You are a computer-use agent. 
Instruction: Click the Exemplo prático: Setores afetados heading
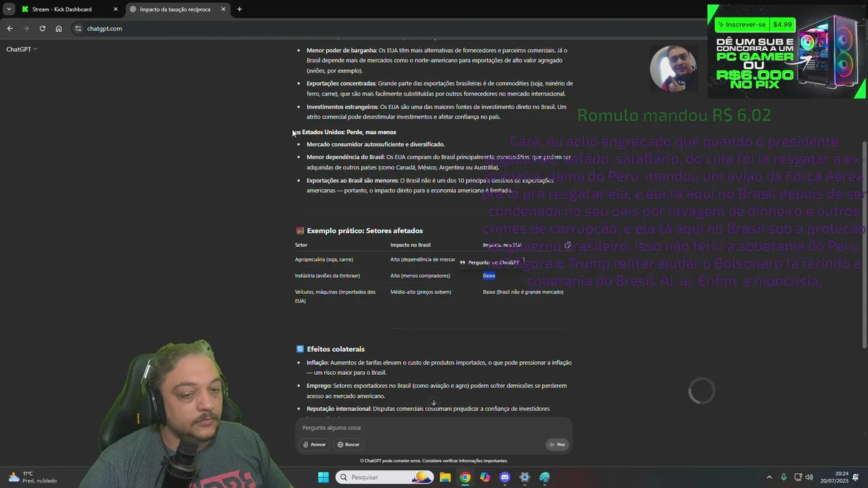359,230
